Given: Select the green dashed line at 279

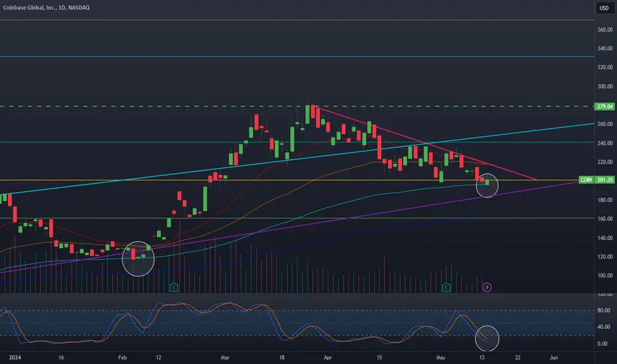Looking at the screenshot, I should click(x=297, y=107).
